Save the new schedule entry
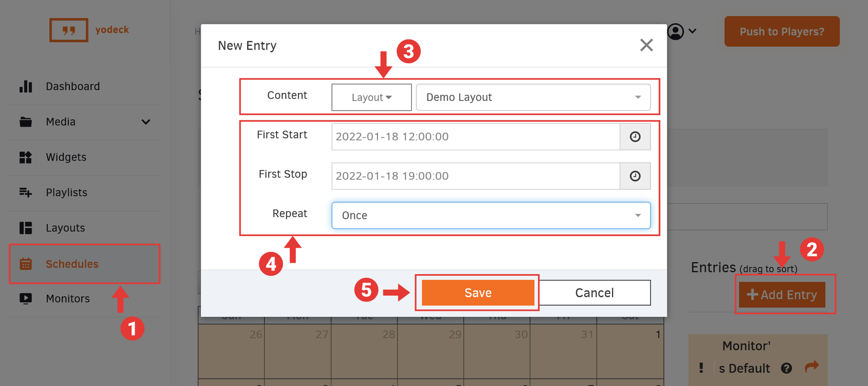 pos(477,293)
